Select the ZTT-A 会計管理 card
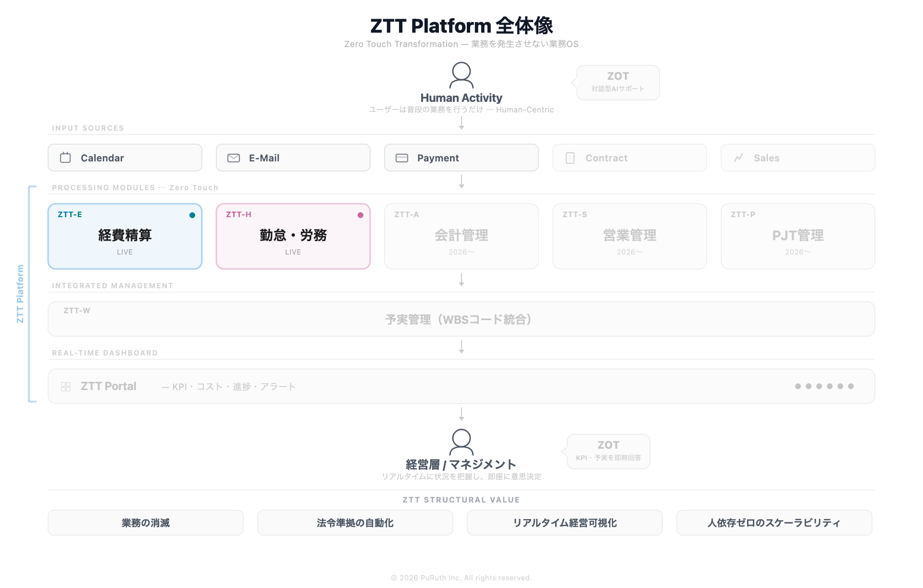The width and height of the screenshot is (923, 588). click(x=461, y=236)
